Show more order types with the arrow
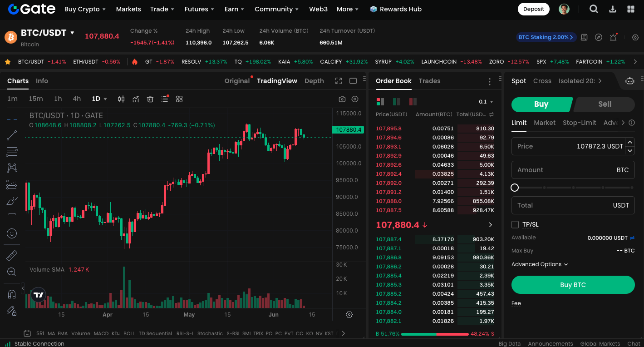 [623, 123]
